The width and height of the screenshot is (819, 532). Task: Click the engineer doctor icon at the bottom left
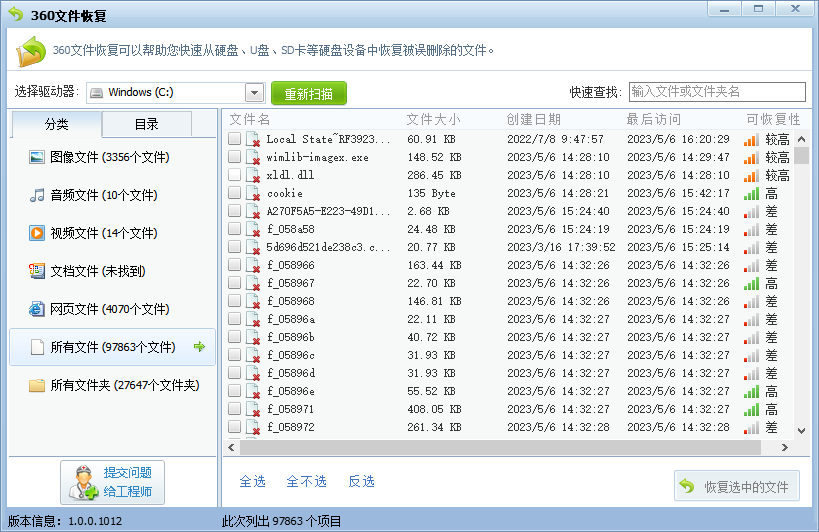click(x=84, y=482)
